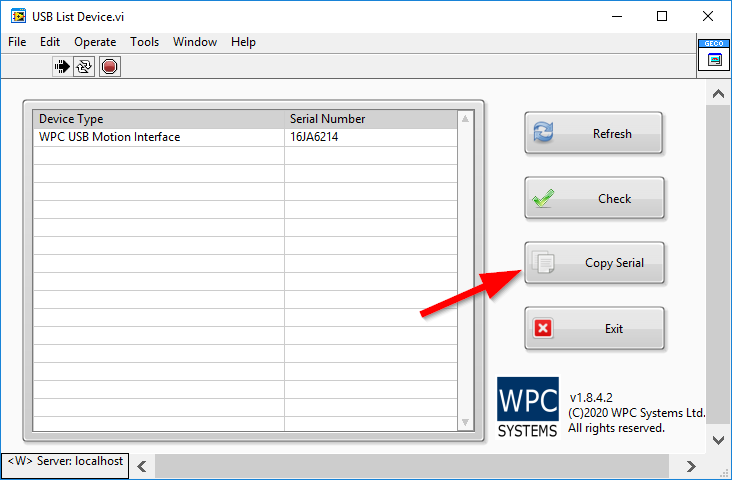Open the Edit menu
Image resolution: width=732 pixels, height=480 pixels.
pos(50,42)
